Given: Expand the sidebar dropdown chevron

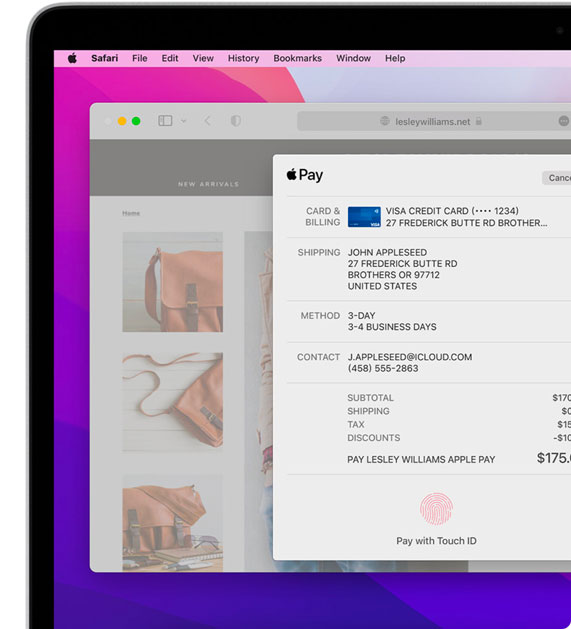Looking at the screenshot, I should 183,121.
